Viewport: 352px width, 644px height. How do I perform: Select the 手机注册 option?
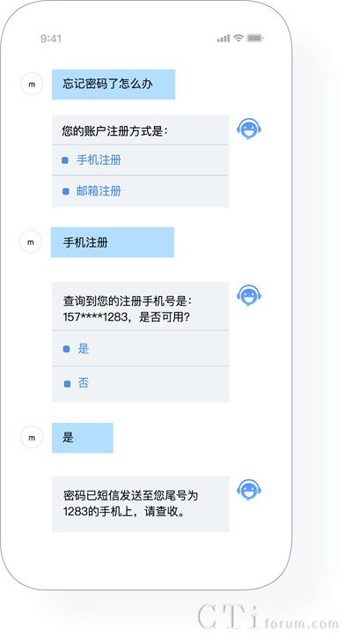[x=140, y=159]
